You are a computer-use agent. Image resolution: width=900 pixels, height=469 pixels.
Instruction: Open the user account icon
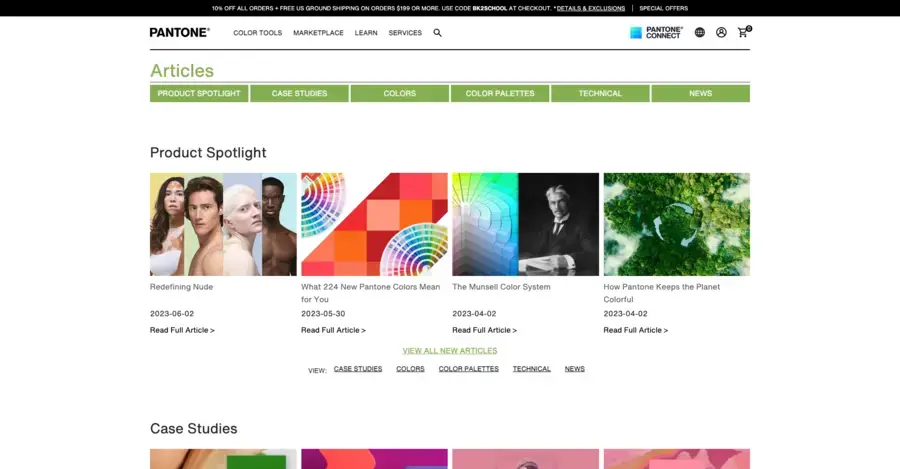pyautogui.click(x=721, y=32)
